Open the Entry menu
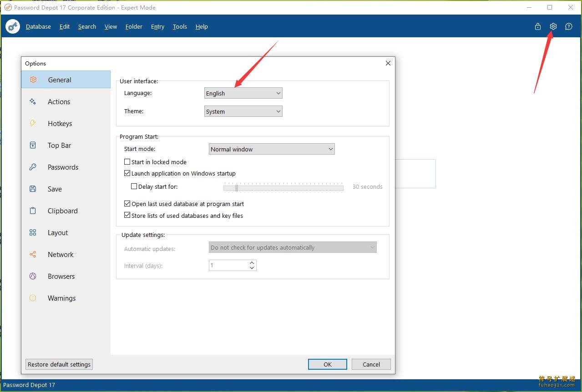The width and height of the screenshot is (582, 392). (x=157, y=26)
